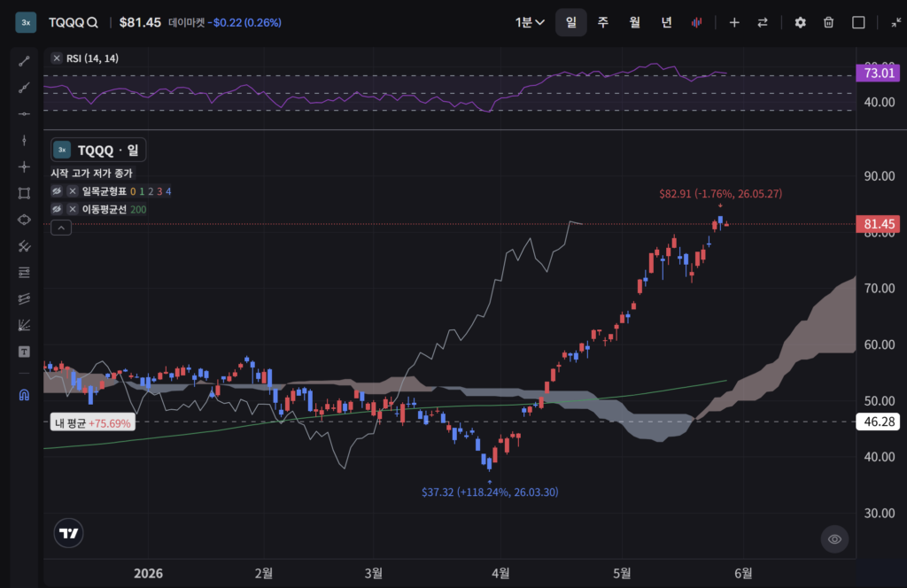Image resolution: width=907 pixels, height=588 pixels.
Task: Click the 70.00 price axis label
Action: [880, 288]
